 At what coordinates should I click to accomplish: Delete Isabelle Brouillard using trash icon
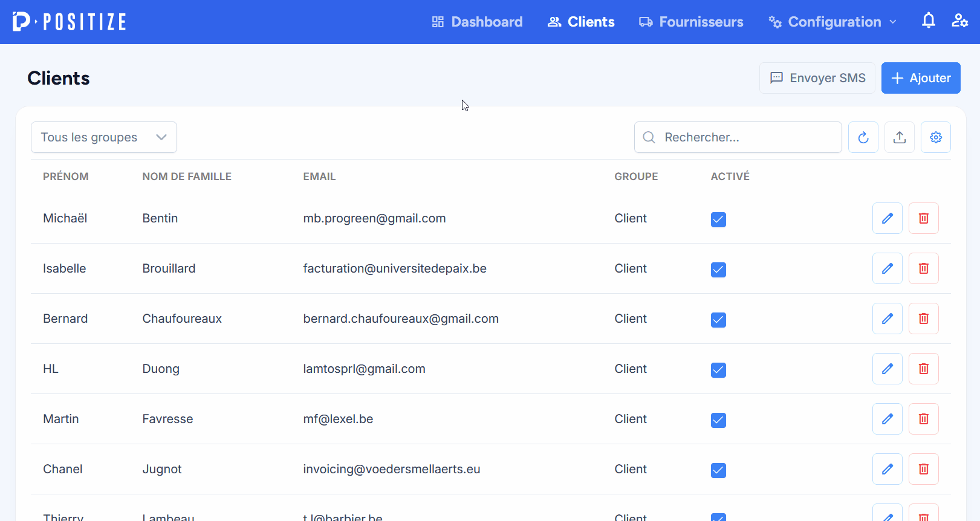coord(923,268)
